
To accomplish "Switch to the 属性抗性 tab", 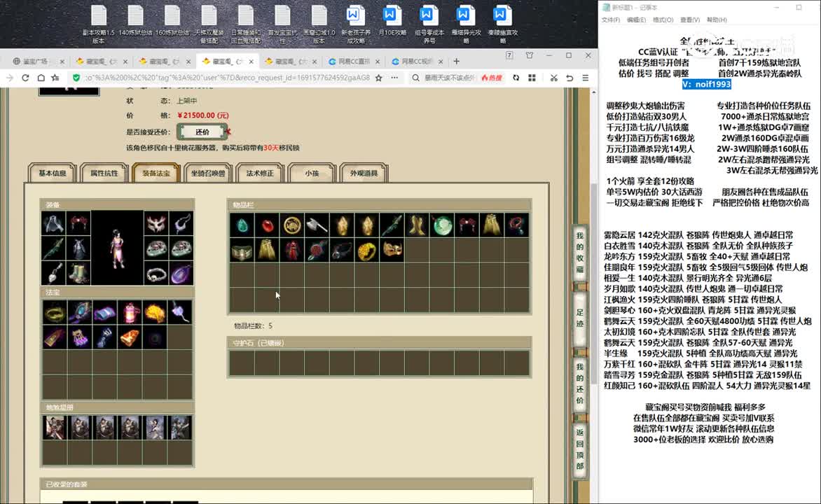I will [104, 173].
